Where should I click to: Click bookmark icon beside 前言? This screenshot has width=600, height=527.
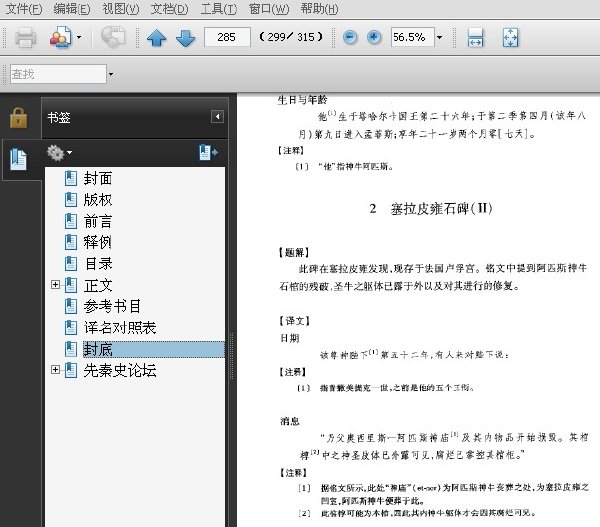(x=71, y=221)
